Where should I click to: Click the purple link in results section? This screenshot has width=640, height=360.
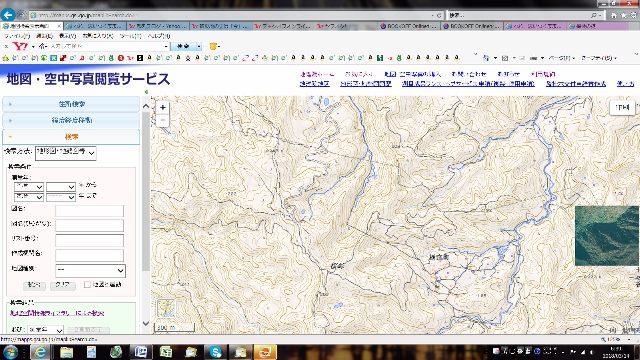click(x=57, y=313)
